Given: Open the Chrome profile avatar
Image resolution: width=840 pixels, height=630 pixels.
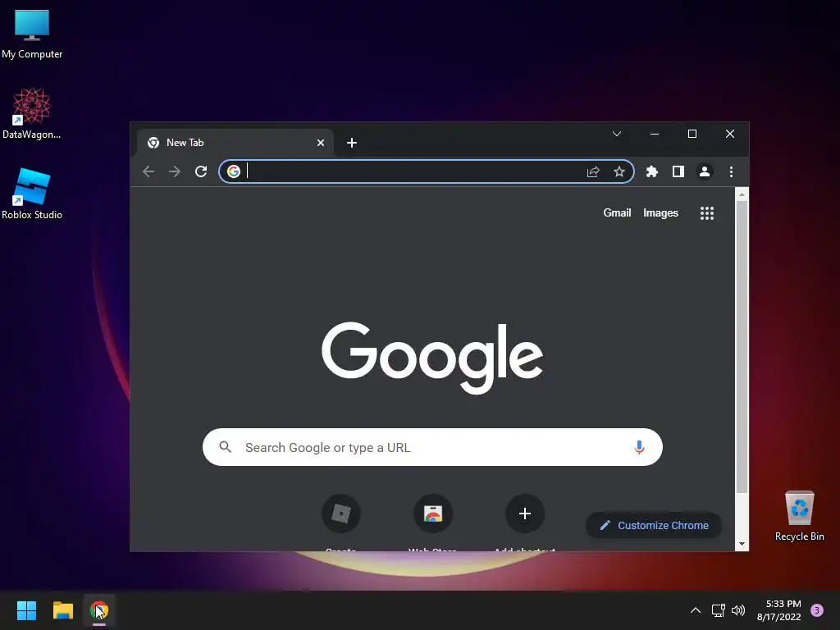Looking at the screenshot, I should [x=705, y=171].
